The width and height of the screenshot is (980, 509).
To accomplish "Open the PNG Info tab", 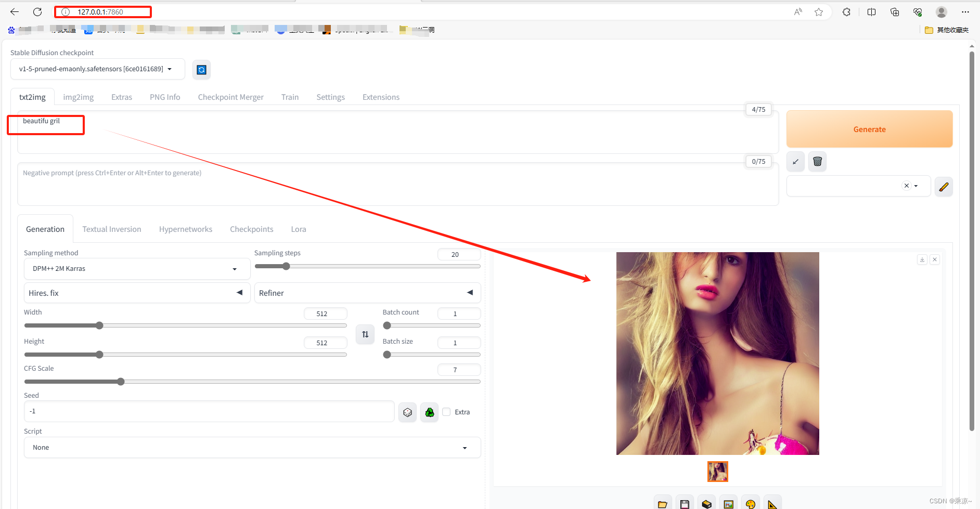I will point(165,97).
